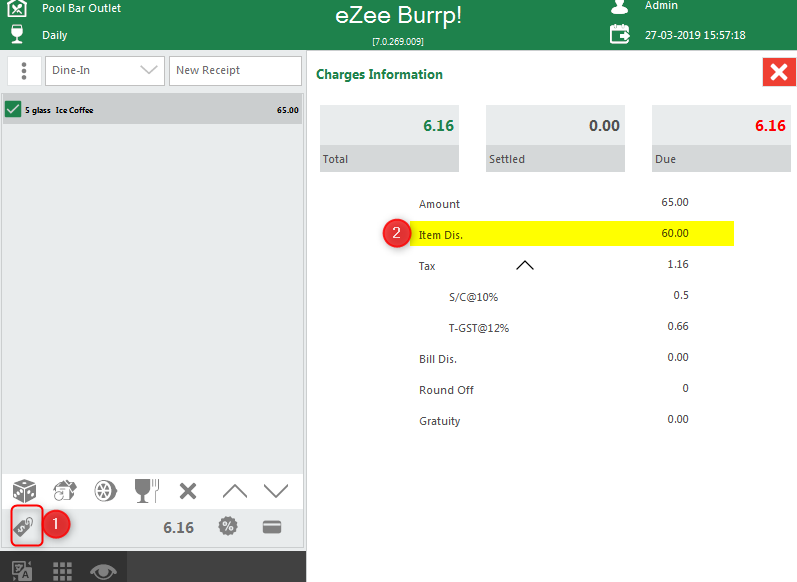Screen dimensions: 797x582
Task: Click the calendar date icon in header
Action: coord(620,35)
